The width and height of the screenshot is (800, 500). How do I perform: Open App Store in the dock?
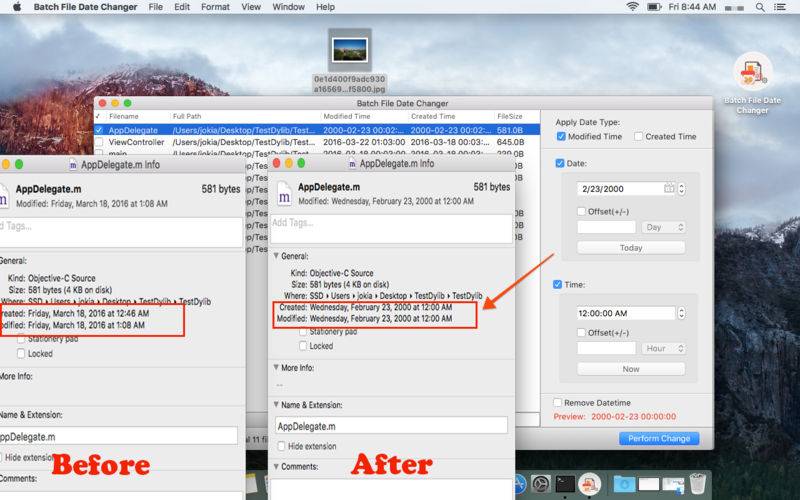tap(518, 483)
